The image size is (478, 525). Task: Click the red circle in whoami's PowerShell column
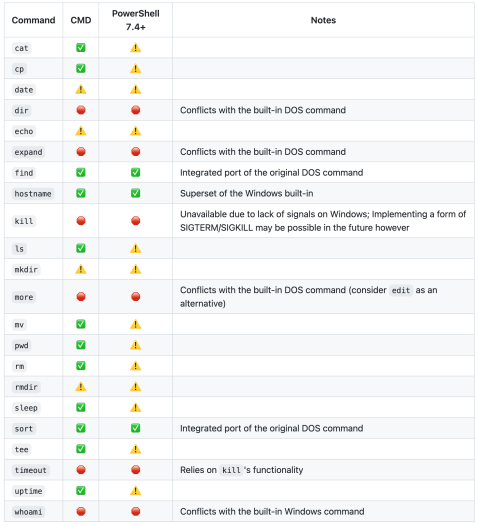[136, 511]
